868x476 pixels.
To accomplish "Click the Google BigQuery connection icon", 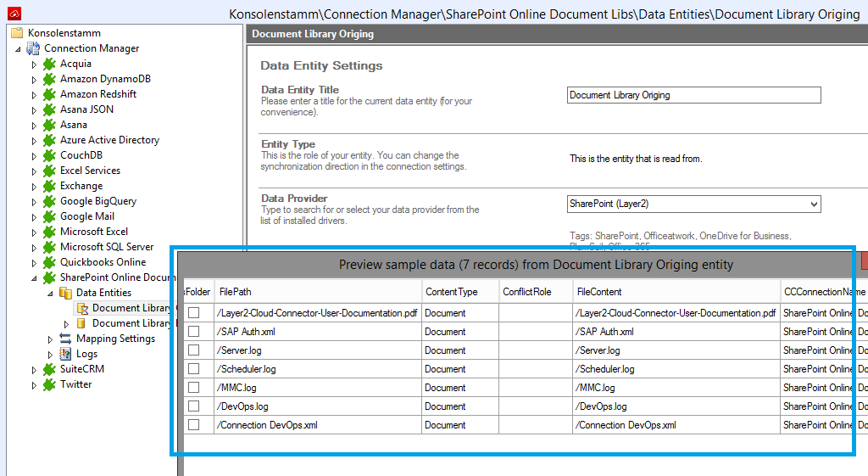I will click(x=49, y=201).
